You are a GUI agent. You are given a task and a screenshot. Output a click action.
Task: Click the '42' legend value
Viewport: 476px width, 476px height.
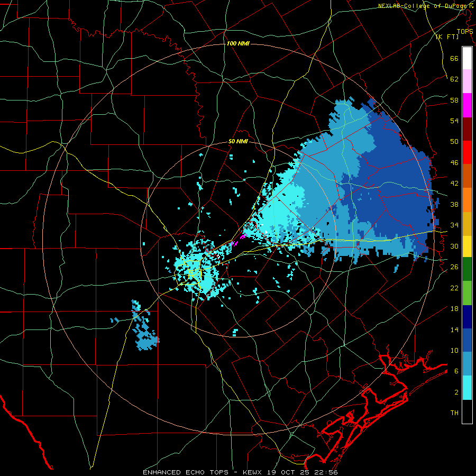pos(454,184)
